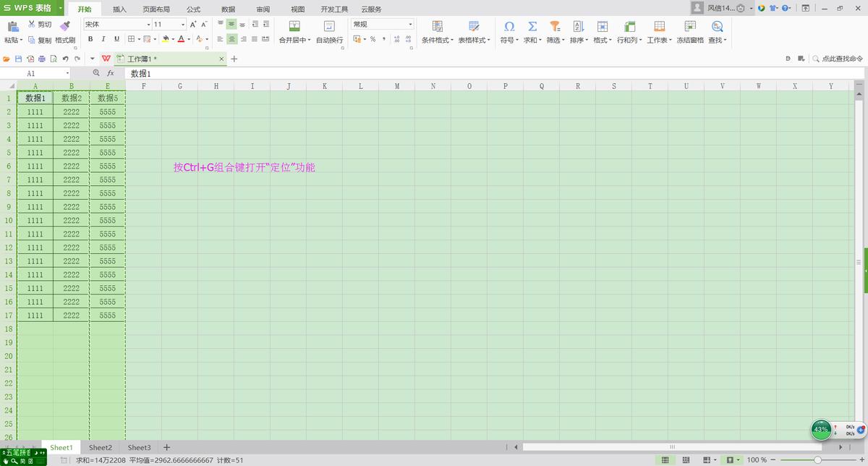Expand the font size 11 dropdown
This screenshot has height=466, width=868.
[184, 24]
